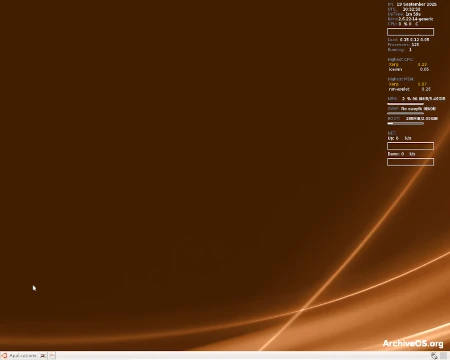Image resolution: width=450 pixels, height=360 pixels.
Task: Click the Ubuntu logo icon beside Applications
Action: click(x=4, y=356)
